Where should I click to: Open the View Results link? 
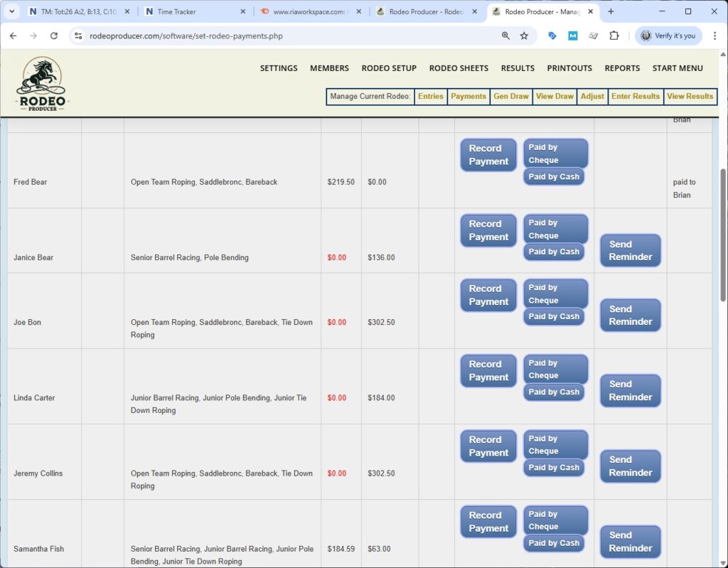689,97
